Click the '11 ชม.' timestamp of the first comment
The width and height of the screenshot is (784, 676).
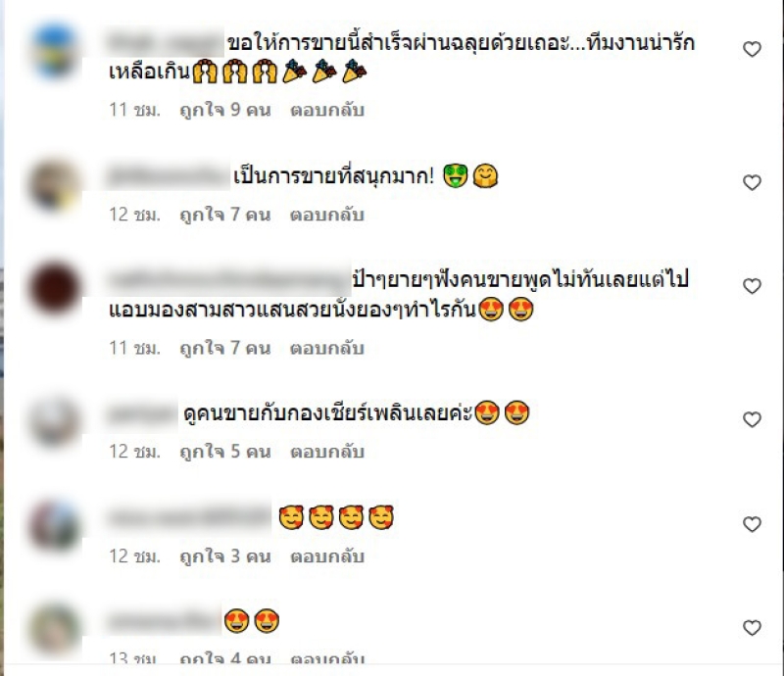coord(134,110)
